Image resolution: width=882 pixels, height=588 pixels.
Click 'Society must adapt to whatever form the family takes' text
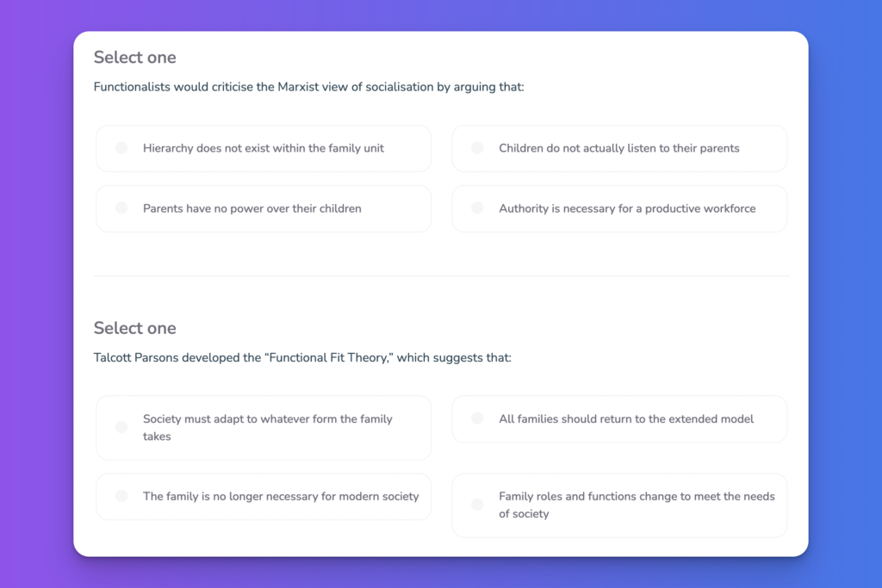point(268,428)
